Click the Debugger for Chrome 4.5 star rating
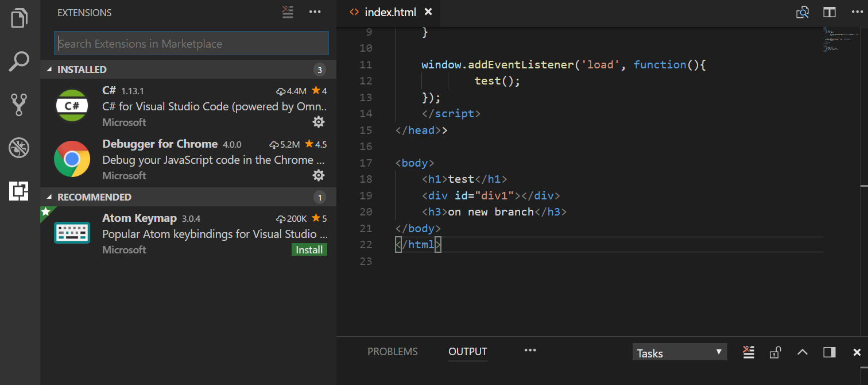 coord(316,144)
